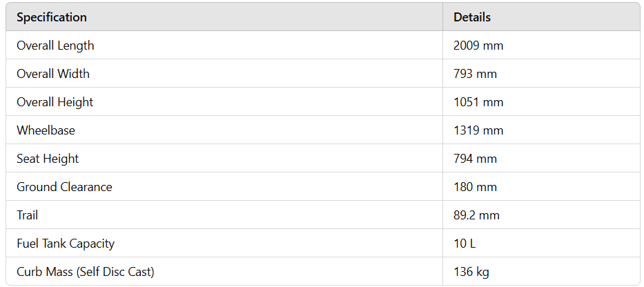This screenshot has height=287, width=644.
Task: Select the Overall Length label cell
Action: click(x=55, y=46)
